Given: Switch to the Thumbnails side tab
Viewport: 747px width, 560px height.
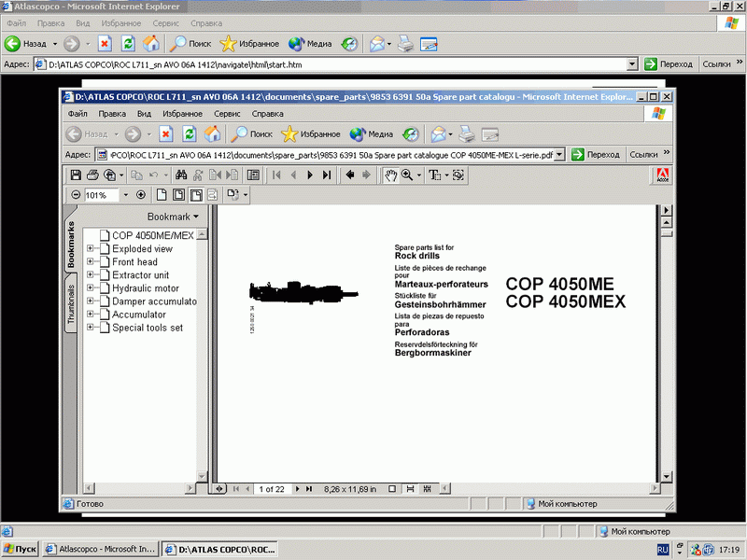Looking at the screenshot, I should coord(71,304).
